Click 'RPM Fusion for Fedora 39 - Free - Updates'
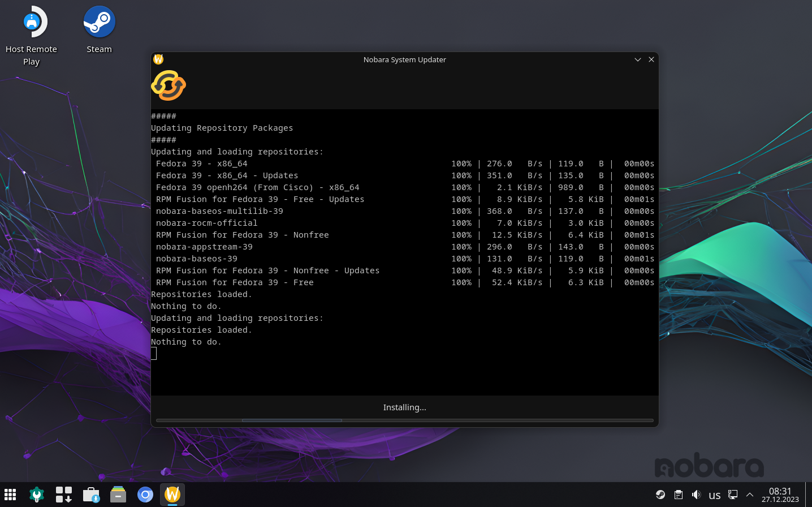812x507 pixels. coord(260,199)
